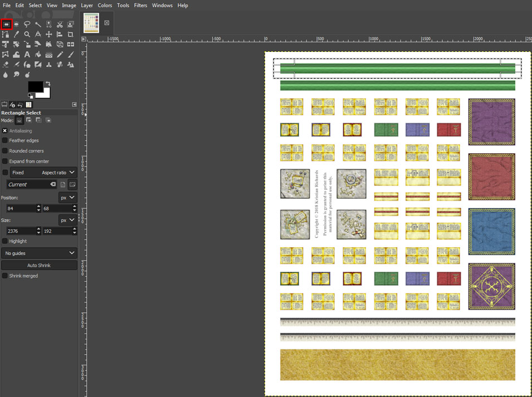Image resolution: width=532 pixels, height=397 pixels.
Task: Open the Colors menu
Action: 105,5
